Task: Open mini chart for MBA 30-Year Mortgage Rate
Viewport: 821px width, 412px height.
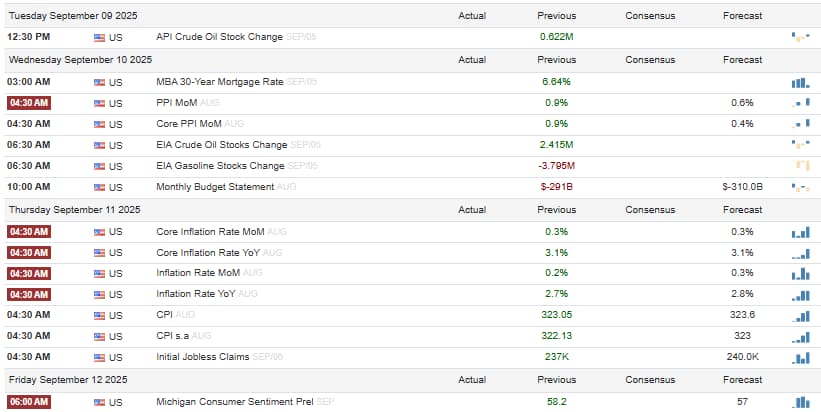Action: click(801, 82)
